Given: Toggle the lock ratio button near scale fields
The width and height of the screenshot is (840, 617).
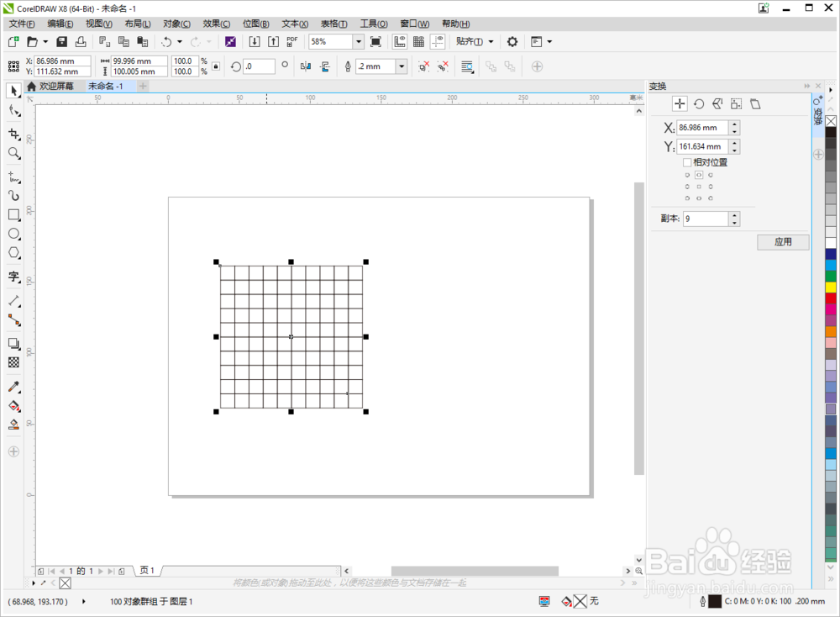Looking at the screenshot, I should [x=216, y=65].
